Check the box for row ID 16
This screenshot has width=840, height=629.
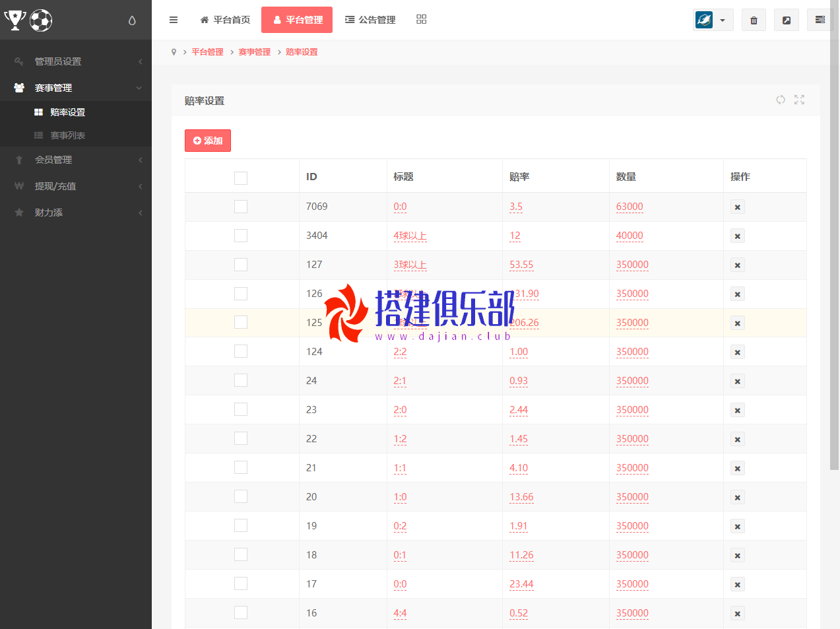click(x=241, y=612)
